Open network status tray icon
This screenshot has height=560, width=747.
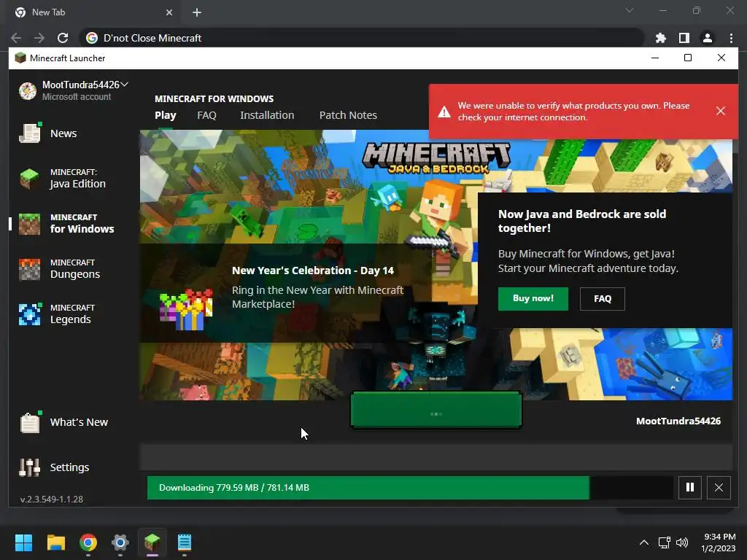click(x=664, y=542)
